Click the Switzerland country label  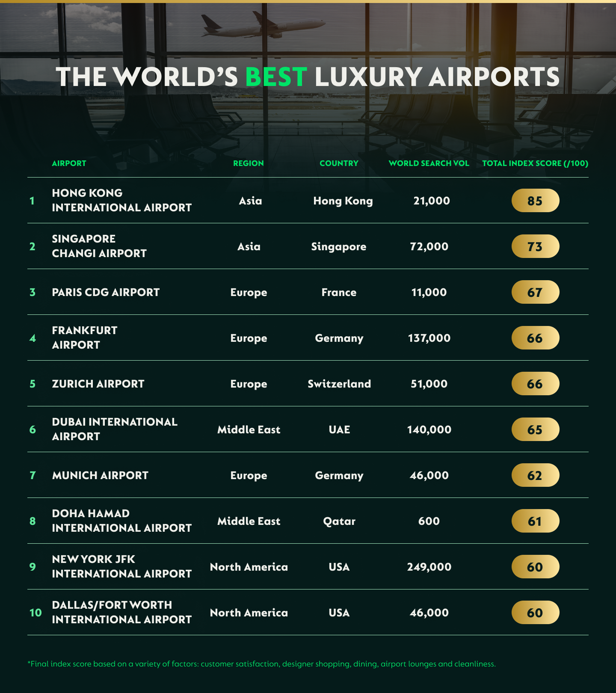(x=339, y=384)
